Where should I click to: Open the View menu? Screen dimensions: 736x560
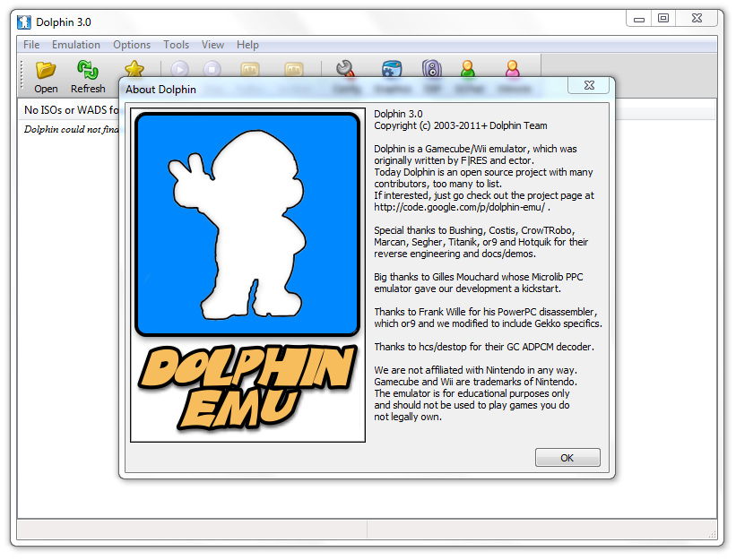pos(213,45)
